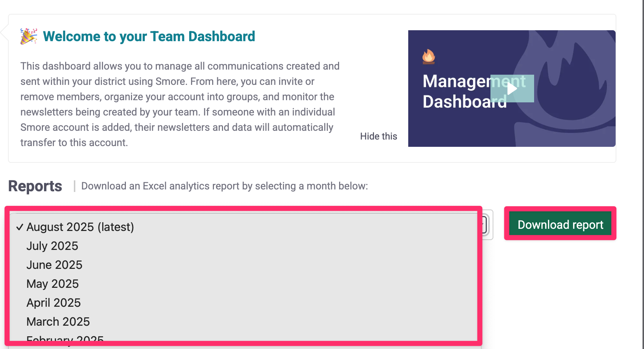
Task: Click the Reports section heading
Action: pos(35,186)
